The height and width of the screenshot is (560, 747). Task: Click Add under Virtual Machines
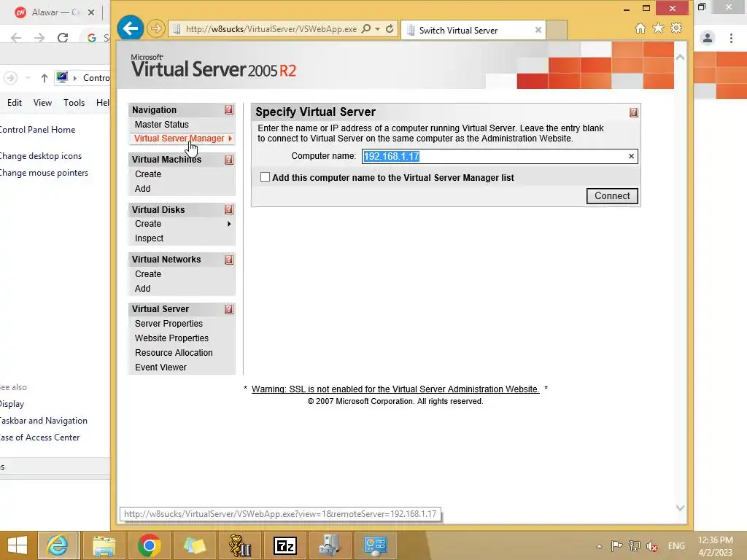(x=142, y=189)
